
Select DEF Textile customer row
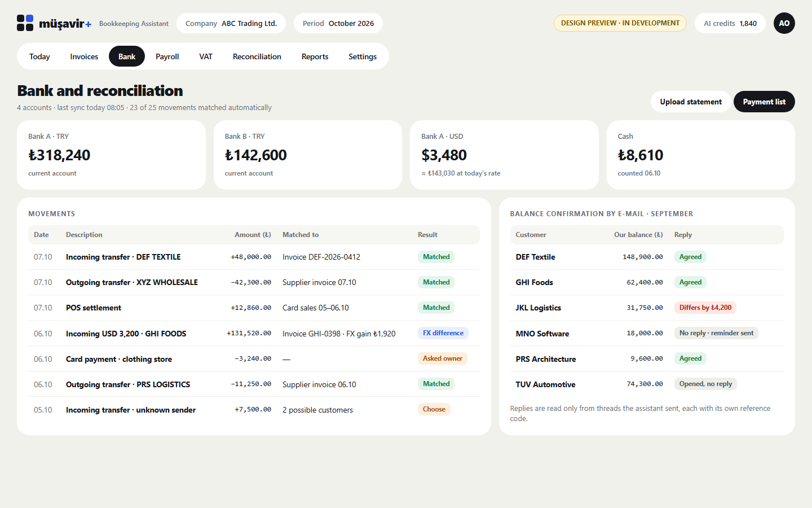click(x=647, y=257)
